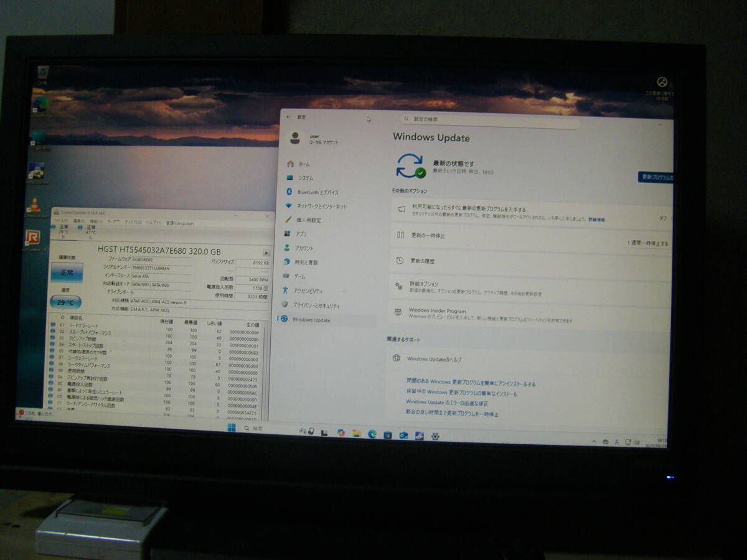Open ネットワークとインターネット settings
Image resolution: width=747 pixels, height=560 pixels.
tap(315, 206)
